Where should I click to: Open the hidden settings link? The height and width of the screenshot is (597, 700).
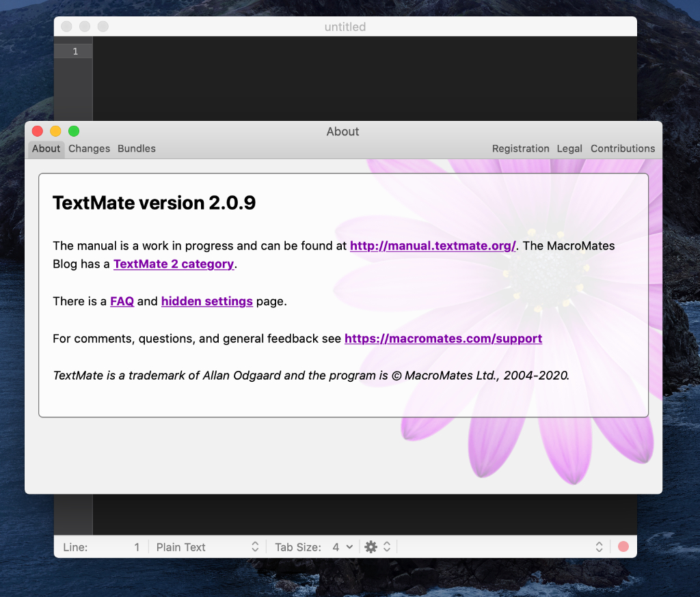[206, 301]
